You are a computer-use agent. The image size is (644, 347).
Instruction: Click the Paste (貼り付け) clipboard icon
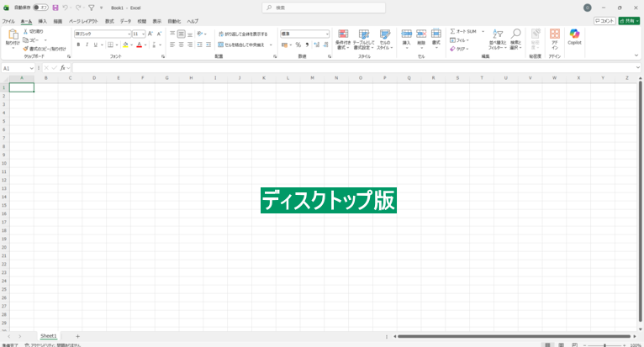(x=13, y=34)
